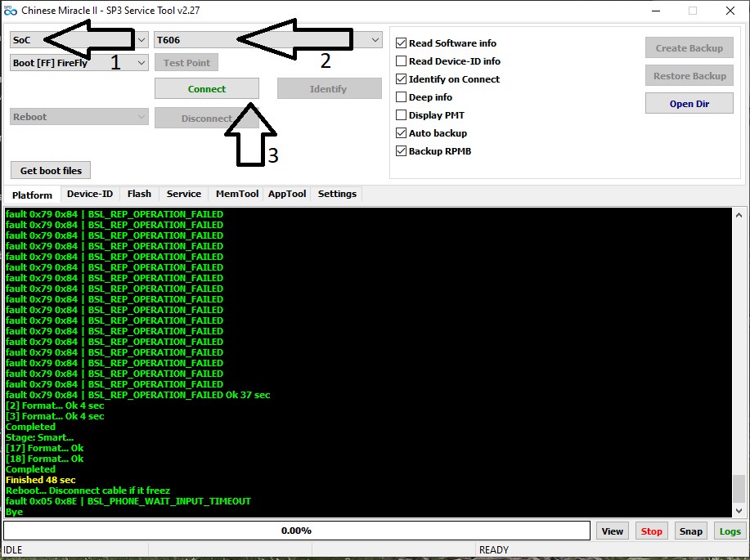Enable Read Device-ID info checkbox
750x560 pixels.
402,61
